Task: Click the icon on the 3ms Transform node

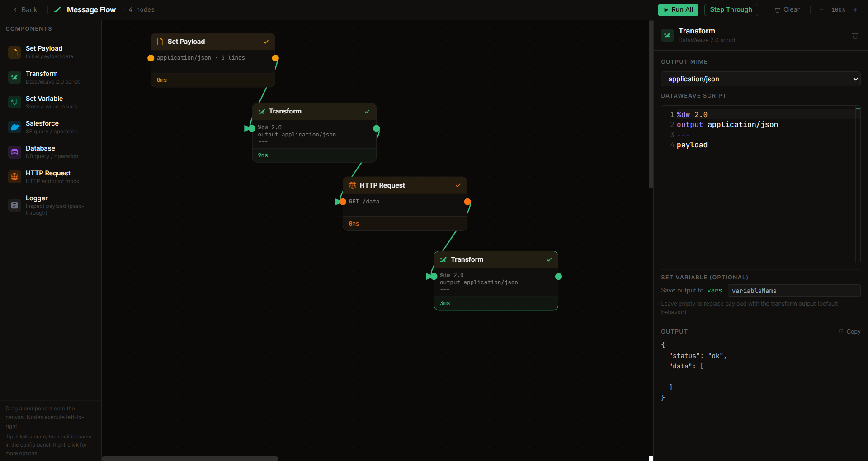Action: [x=443, y=259]
